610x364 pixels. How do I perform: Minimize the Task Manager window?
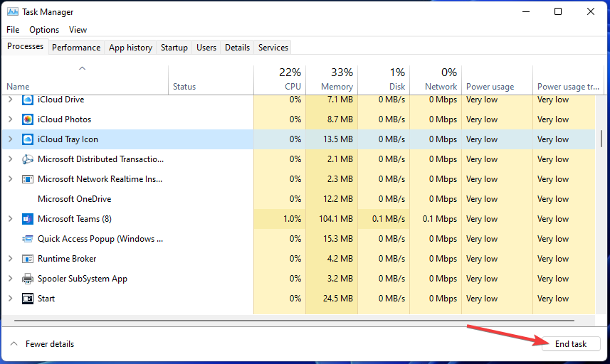tap(526, 11)
